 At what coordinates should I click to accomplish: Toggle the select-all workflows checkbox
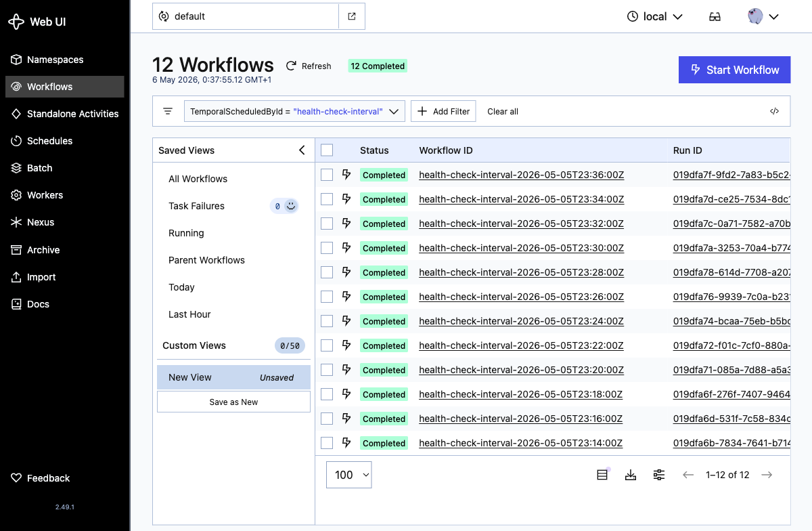tap(327, 150)
